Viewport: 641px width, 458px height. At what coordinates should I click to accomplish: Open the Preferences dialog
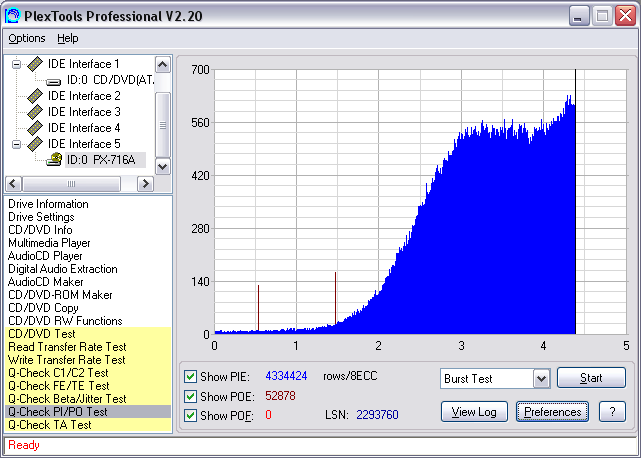pos(552,412)
